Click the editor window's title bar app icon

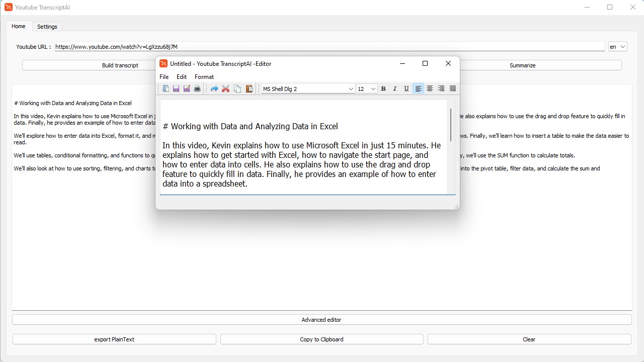tap(164, 63)
